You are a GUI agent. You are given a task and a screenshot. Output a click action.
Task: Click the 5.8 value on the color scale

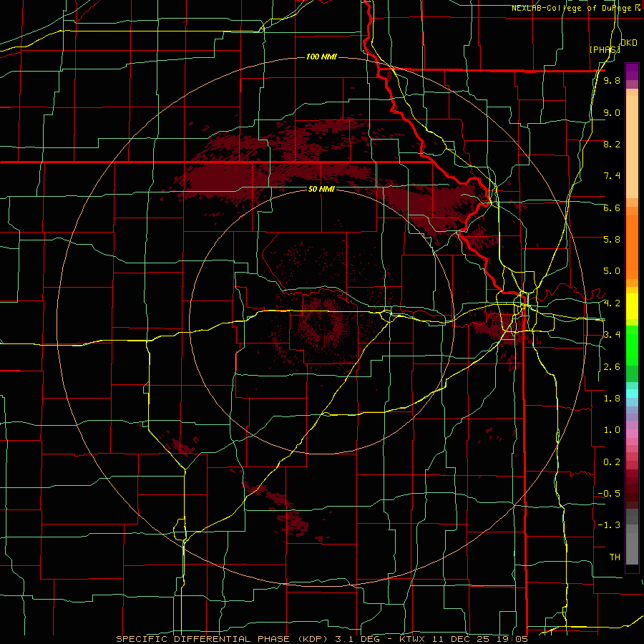point(612,240)
